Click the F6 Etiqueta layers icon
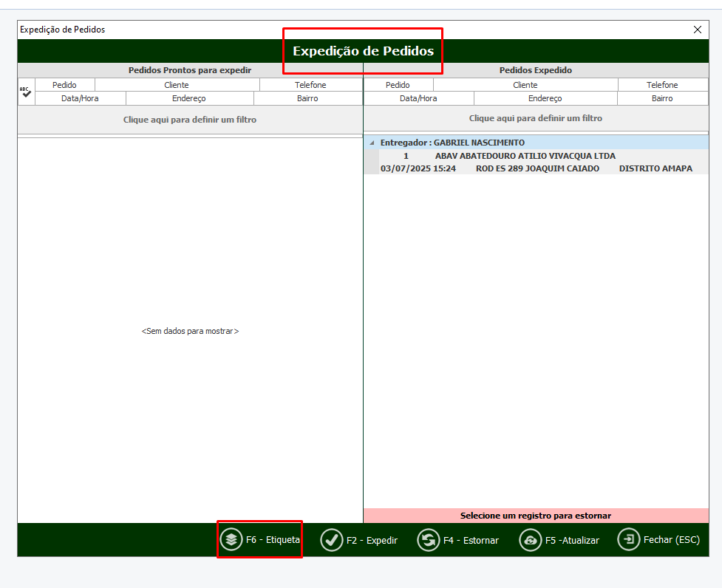Screen dimensions: 722x588 pos(231,540)
